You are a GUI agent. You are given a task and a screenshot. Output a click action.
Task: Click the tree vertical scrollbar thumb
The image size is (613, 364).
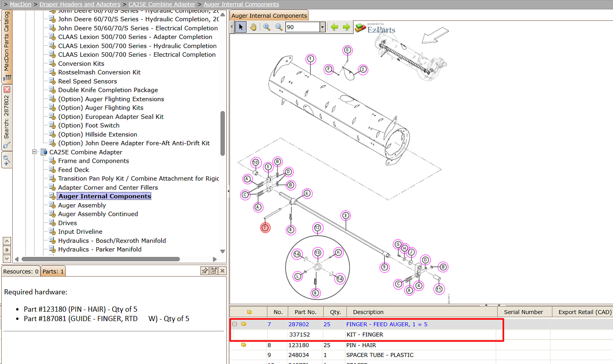pyautogui.click(x=223, y=133)
